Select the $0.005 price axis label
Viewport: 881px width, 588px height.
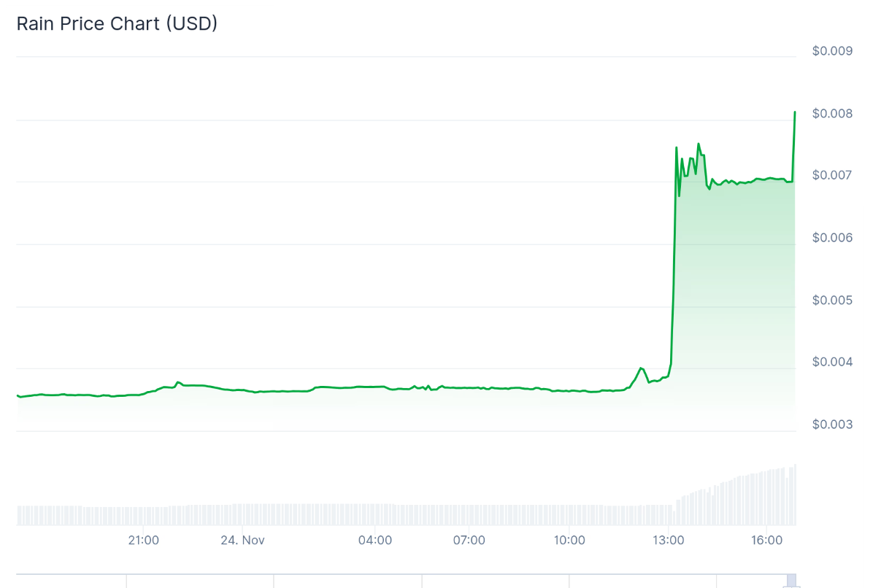(832, 301)
